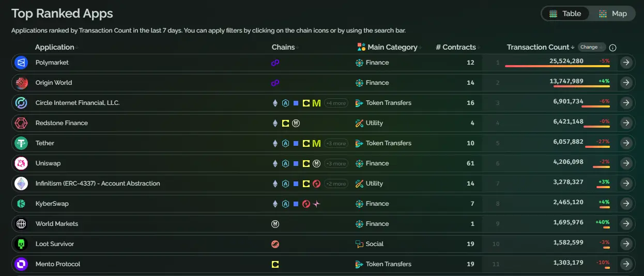Viewport: 644px width, 276px height.
Task: Click the Uniswap logo icon
Action: click(21, 163)
